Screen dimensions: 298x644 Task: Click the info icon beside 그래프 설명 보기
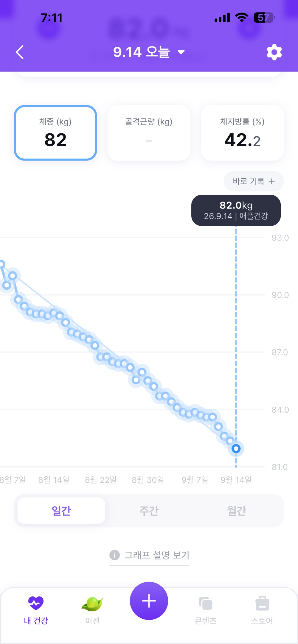point(115,555)
